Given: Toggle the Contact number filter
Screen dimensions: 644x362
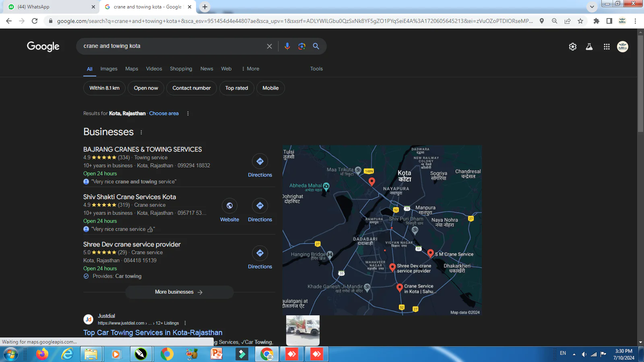Looking at the screenshot, I should [x=192, y=88].
